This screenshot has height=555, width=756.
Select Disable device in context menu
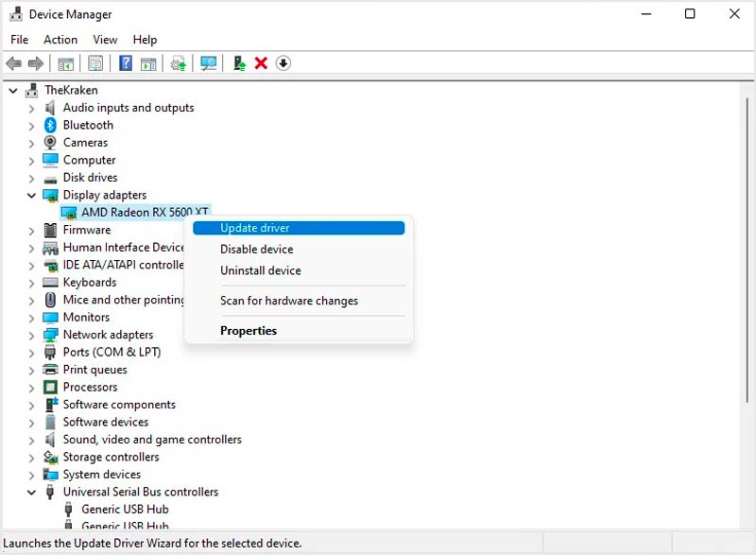(x=256, y=250)
